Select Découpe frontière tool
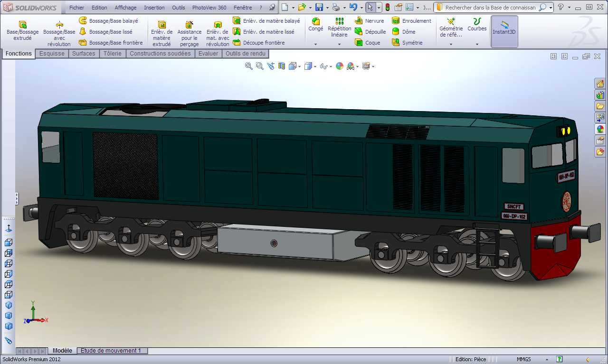The height and width of the screenshot is (364, 608). (x=259, y=43)
